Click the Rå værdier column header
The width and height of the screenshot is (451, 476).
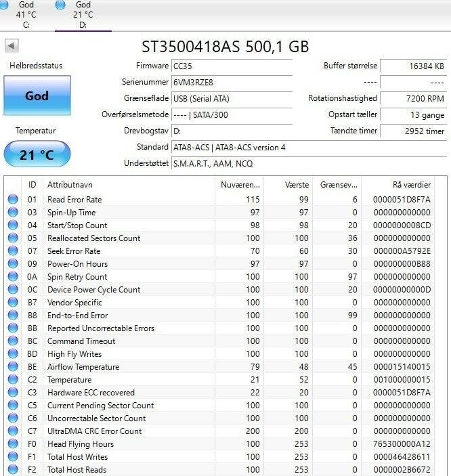(x=398, y=185)
